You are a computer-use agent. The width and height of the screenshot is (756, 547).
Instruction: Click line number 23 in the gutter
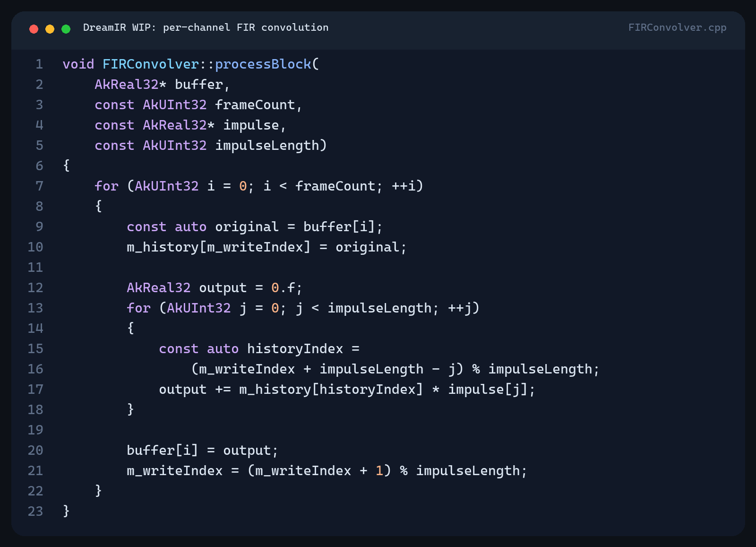pos(35,511)
